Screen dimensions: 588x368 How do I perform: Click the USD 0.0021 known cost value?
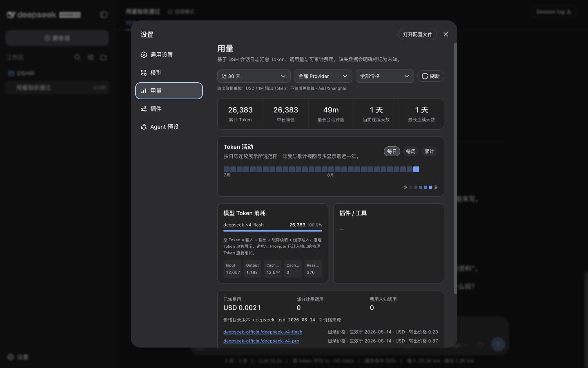point(242,308)
